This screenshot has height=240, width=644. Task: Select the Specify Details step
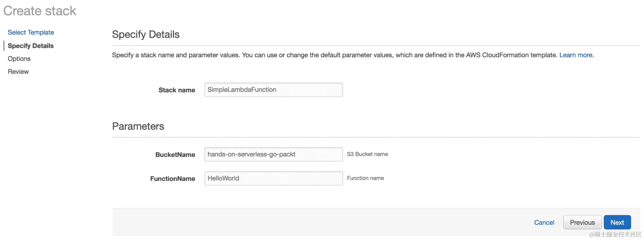point(30,46)
